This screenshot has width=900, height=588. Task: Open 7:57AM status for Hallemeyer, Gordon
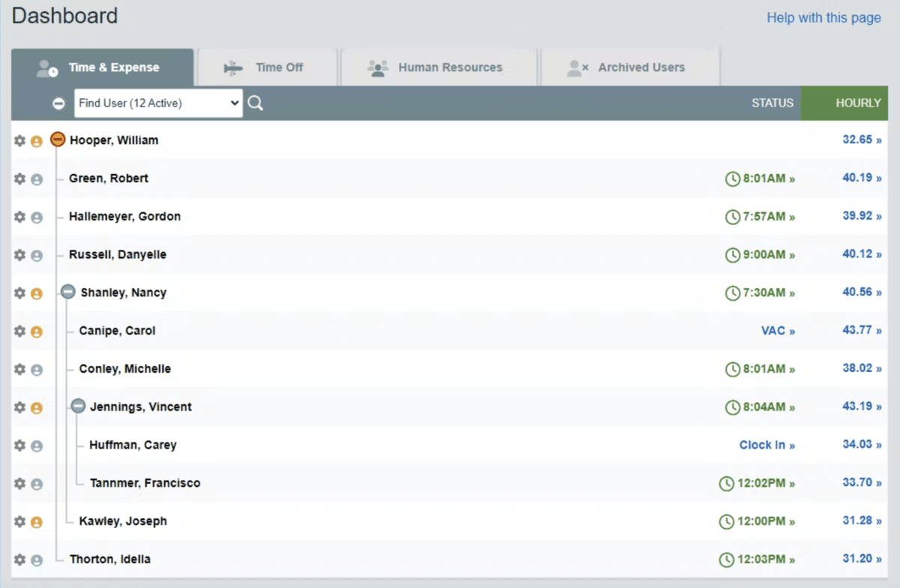pyautogui.click(x=760, y=217)
